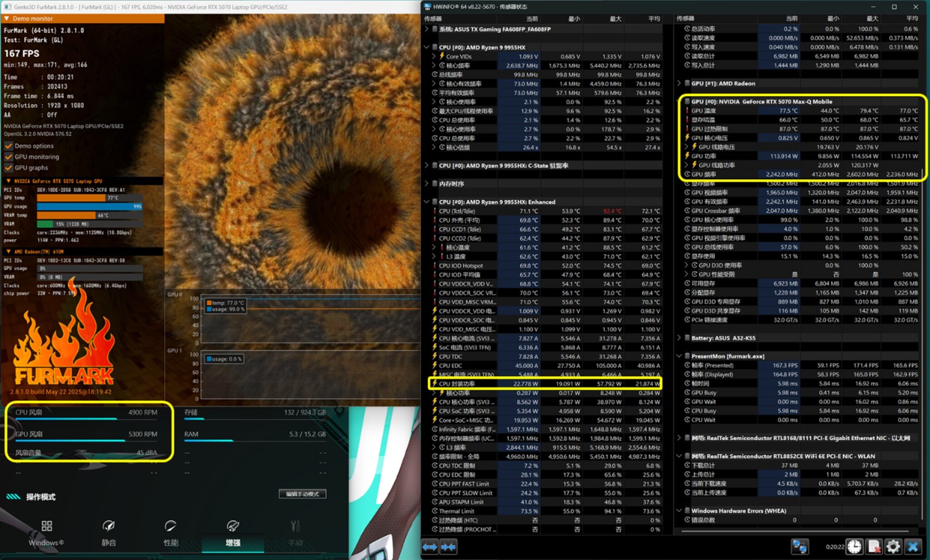Image resolution: width=930 pixels, height=560 pixels.
Task: Expand the GPU 线路电压 row
Action: click(x=686, y=147)
